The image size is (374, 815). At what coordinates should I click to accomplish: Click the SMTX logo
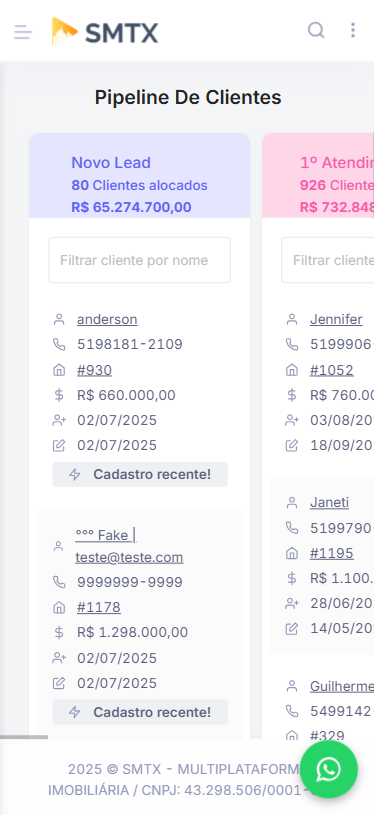[x=105, y=31]
